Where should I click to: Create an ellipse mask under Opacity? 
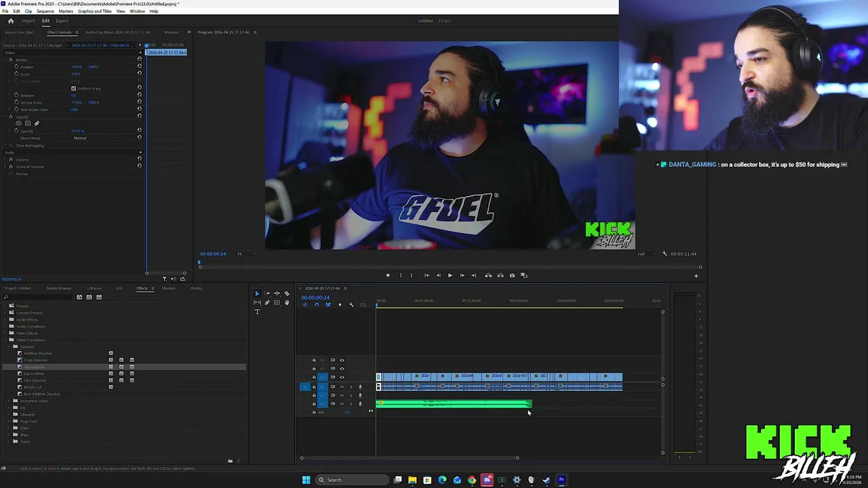tap(18, 123)
